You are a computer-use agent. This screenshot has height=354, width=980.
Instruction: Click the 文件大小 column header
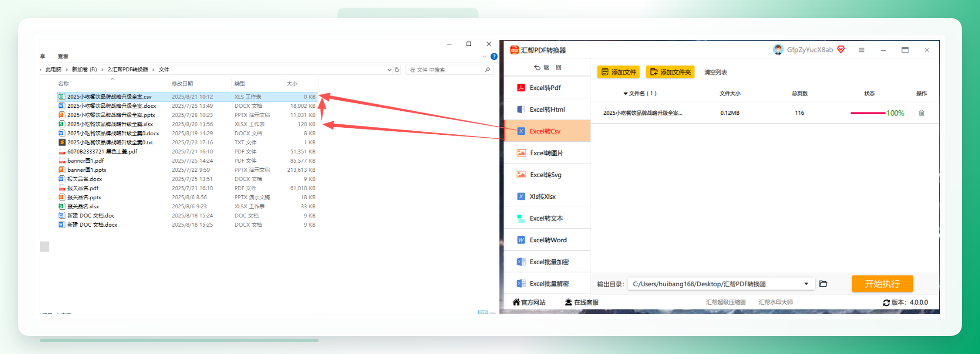[x=730, y=93]
